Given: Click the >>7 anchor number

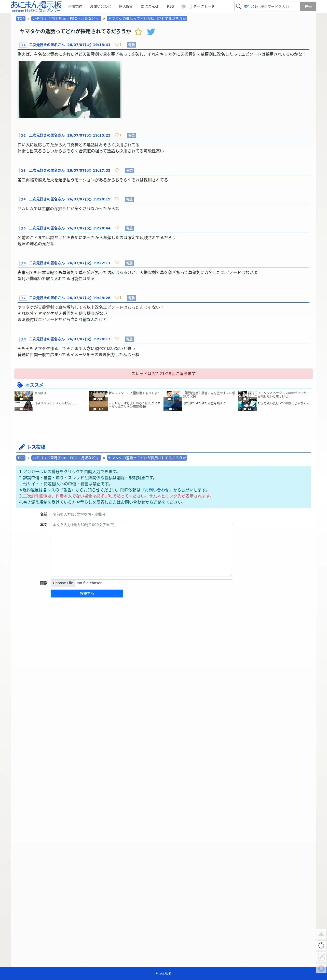Looking at the screenshot, I should click(23, 298).
